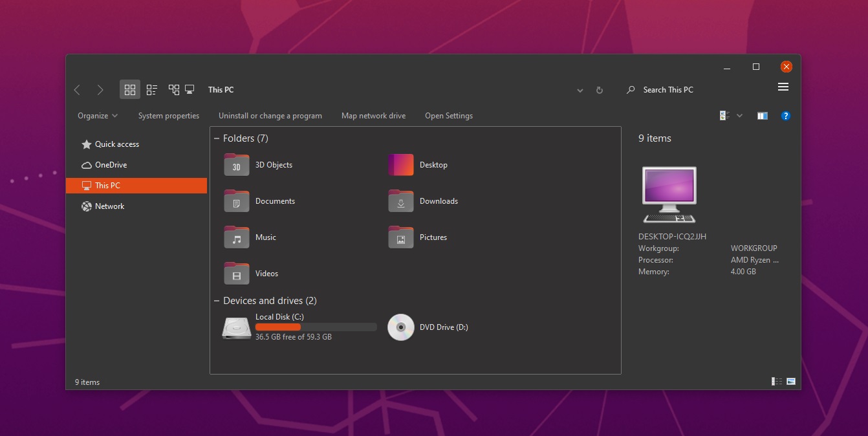Viewport: 868px width, 436px height.
Task: Select Network in the sidebar
Action: 109,206
